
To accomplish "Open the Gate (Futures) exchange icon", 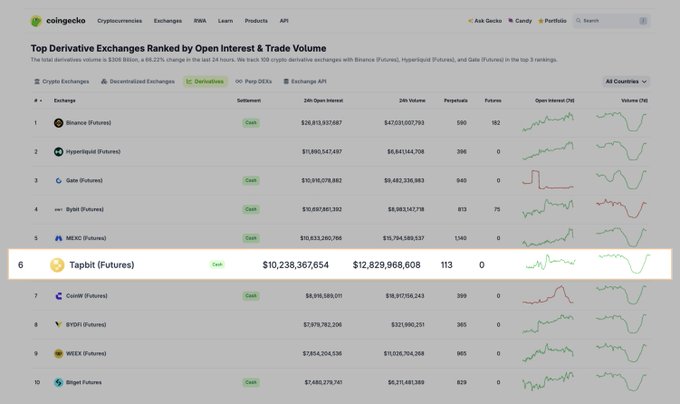I will coord(59,180).
